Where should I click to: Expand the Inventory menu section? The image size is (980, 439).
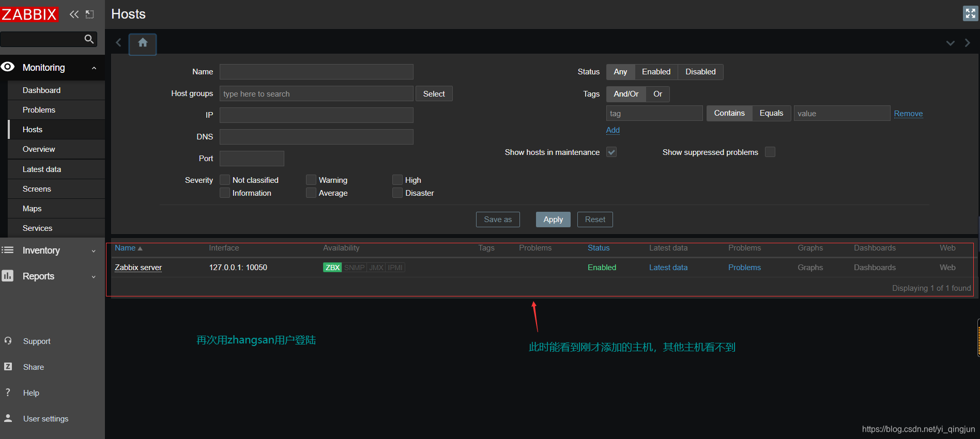94,251
